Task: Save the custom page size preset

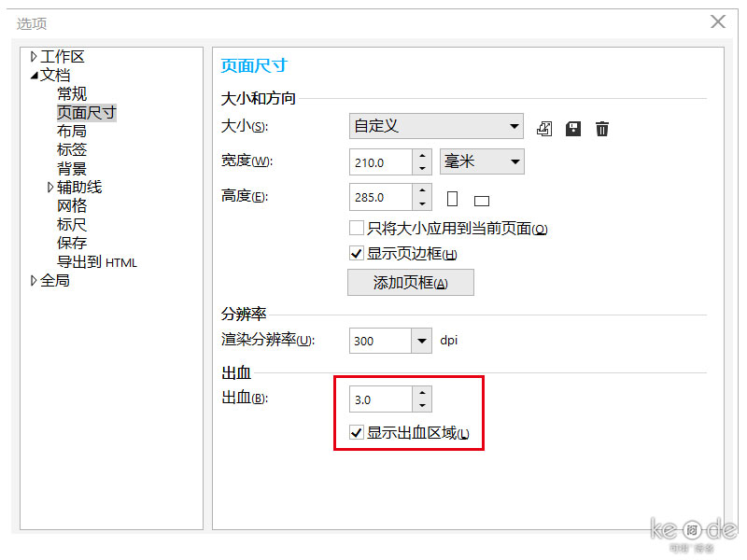Action: coord(572,128)
